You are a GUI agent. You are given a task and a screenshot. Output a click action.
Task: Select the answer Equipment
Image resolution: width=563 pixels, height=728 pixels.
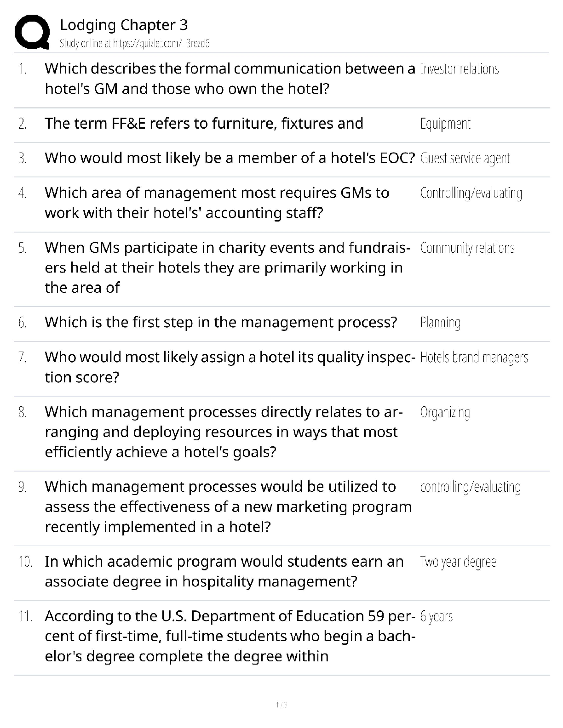point(445,124)
